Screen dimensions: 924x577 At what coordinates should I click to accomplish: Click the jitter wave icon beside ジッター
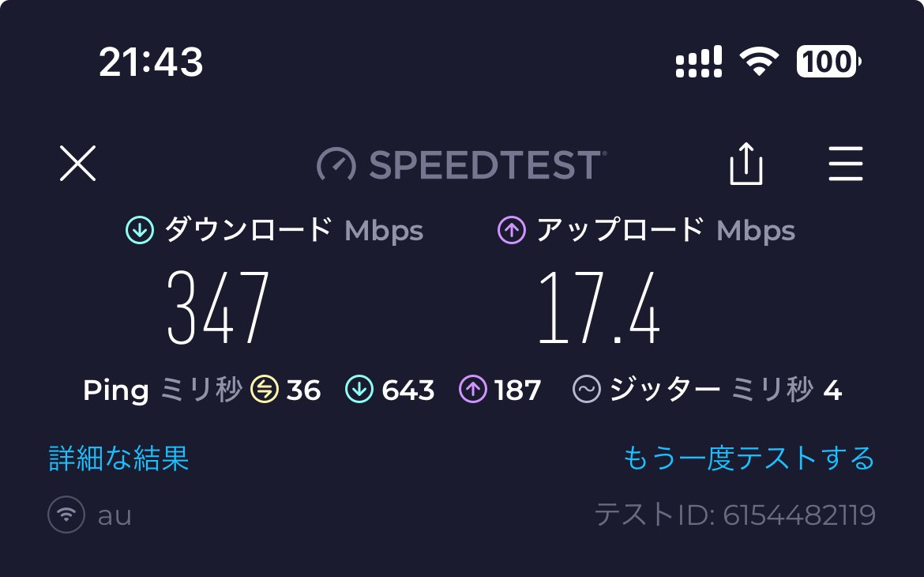click(x=586, y=389)
